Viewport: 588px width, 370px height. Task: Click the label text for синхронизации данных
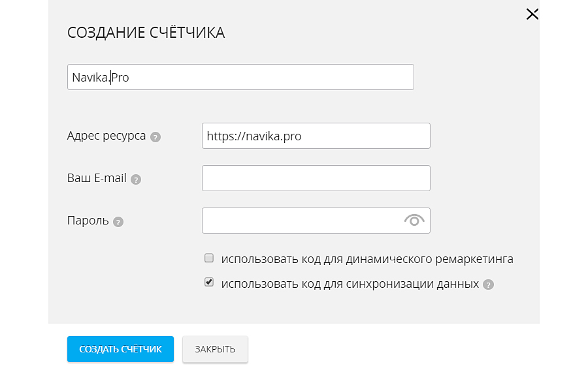click(x=350, y=285)
